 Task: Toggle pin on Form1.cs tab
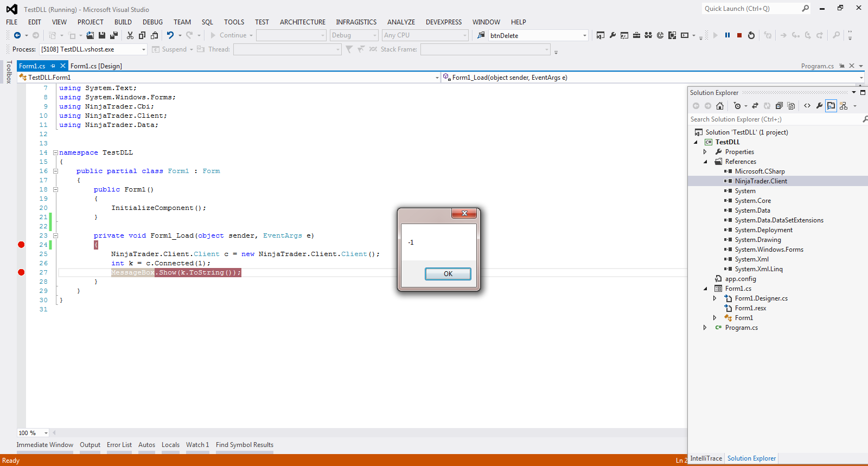pyautogui.click(x=53, y=66)
